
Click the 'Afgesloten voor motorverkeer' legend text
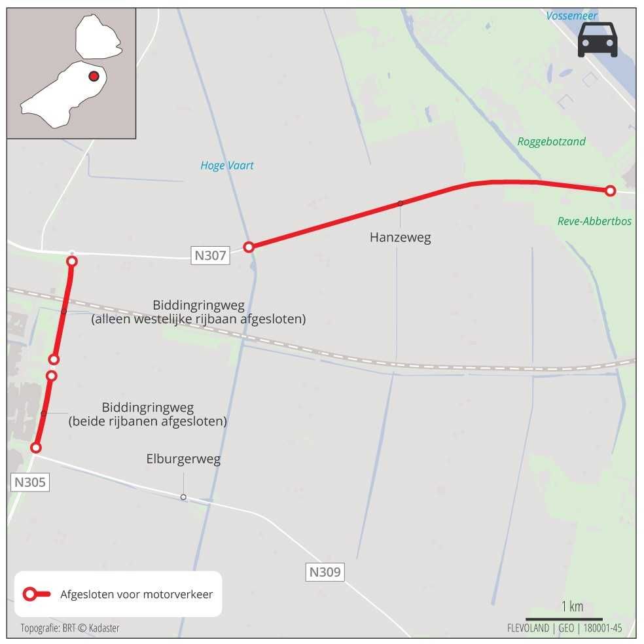click(x=136, y=594)
